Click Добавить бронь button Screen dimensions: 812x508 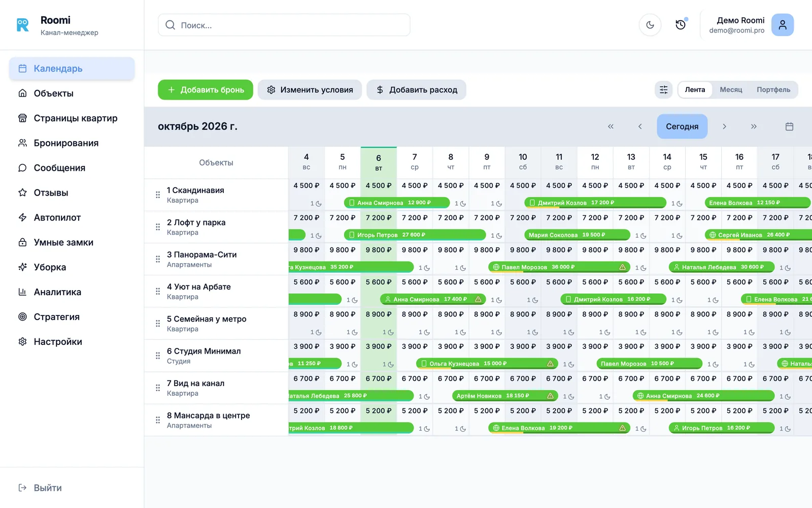pos(206,90)
